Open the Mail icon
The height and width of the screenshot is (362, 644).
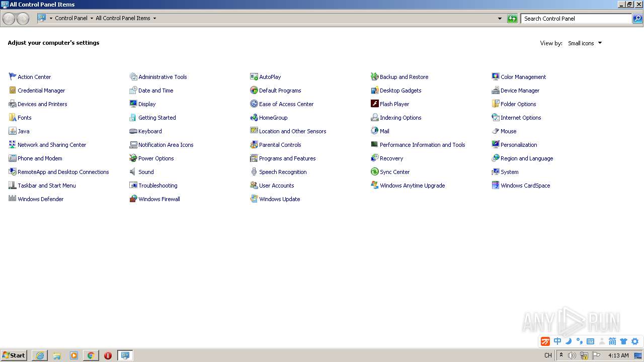click(x=375, y=131)
